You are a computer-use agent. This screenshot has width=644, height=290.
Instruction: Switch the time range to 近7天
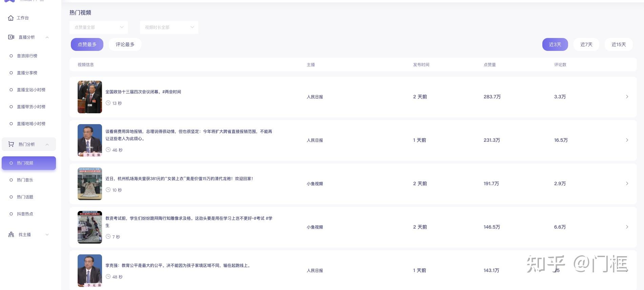pos(586,44)
